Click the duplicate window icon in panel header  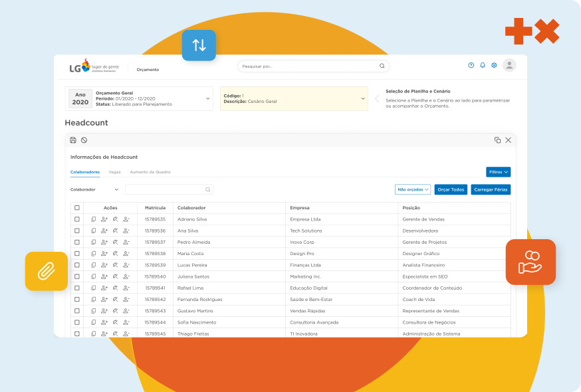point(497,140)
